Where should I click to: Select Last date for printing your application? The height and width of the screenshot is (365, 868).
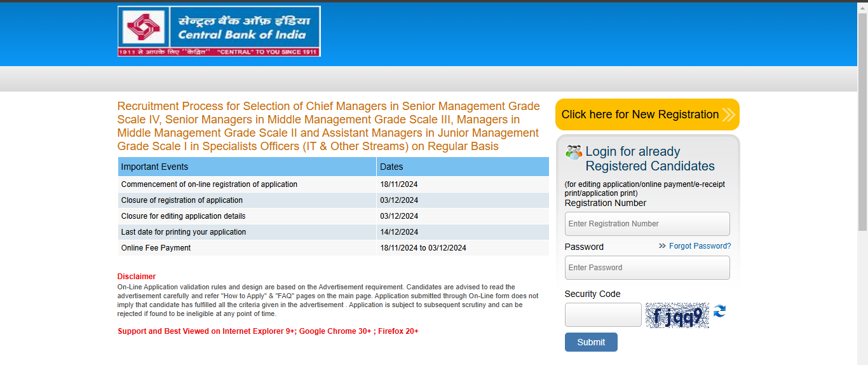(184, 232)
